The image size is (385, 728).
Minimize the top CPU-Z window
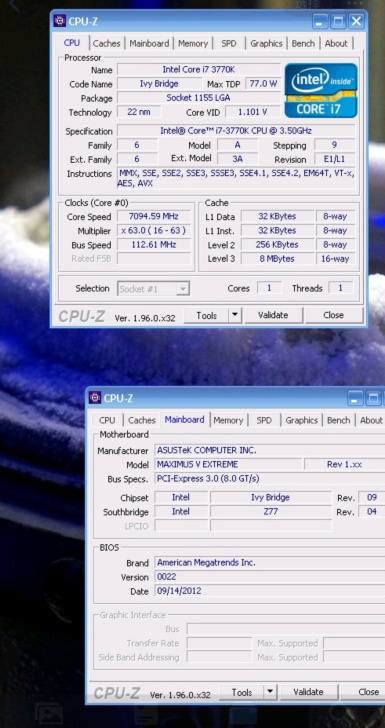(320, 21)
